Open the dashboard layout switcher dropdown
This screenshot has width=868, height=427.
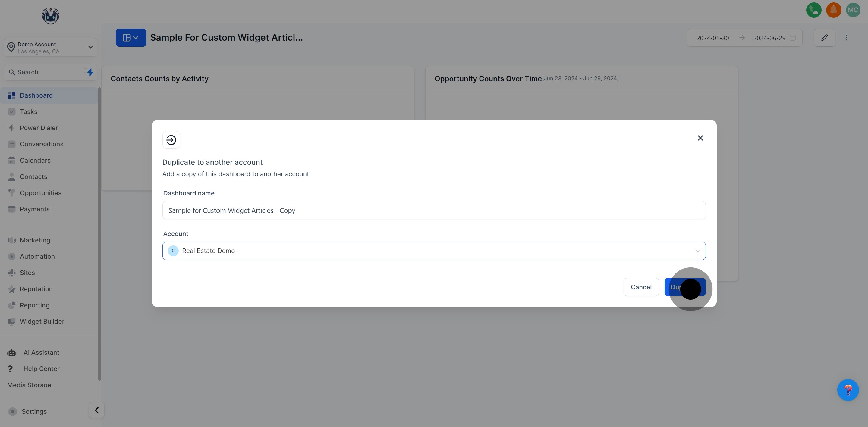click(x=131, y=38)
